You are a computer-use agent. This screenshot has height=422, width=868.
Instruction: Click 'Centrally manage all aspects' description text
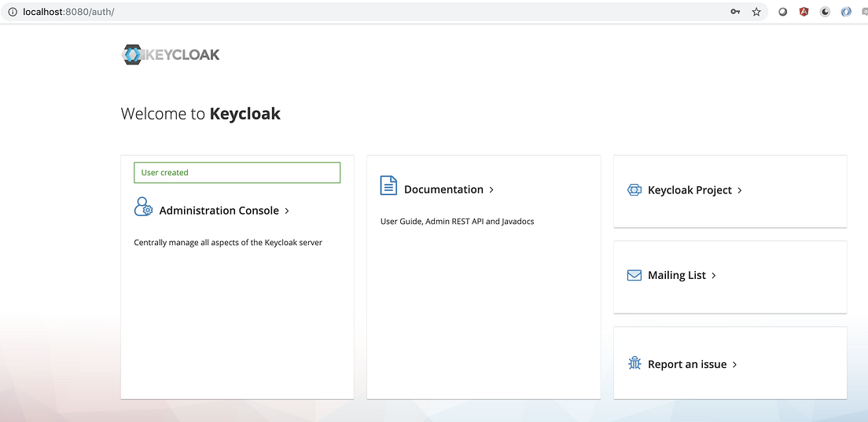point(228,242)
